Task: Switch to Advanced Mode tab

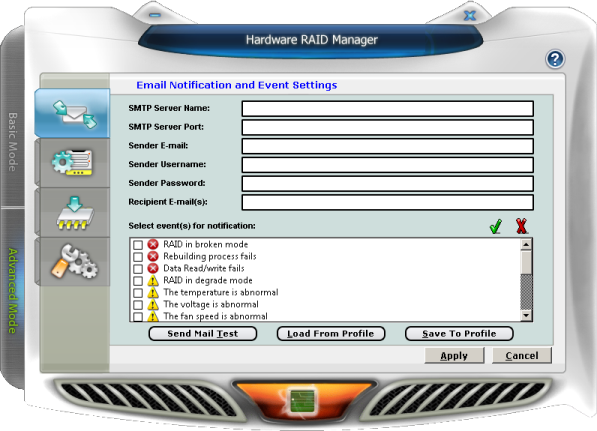Action: click(x=13, y=291)
